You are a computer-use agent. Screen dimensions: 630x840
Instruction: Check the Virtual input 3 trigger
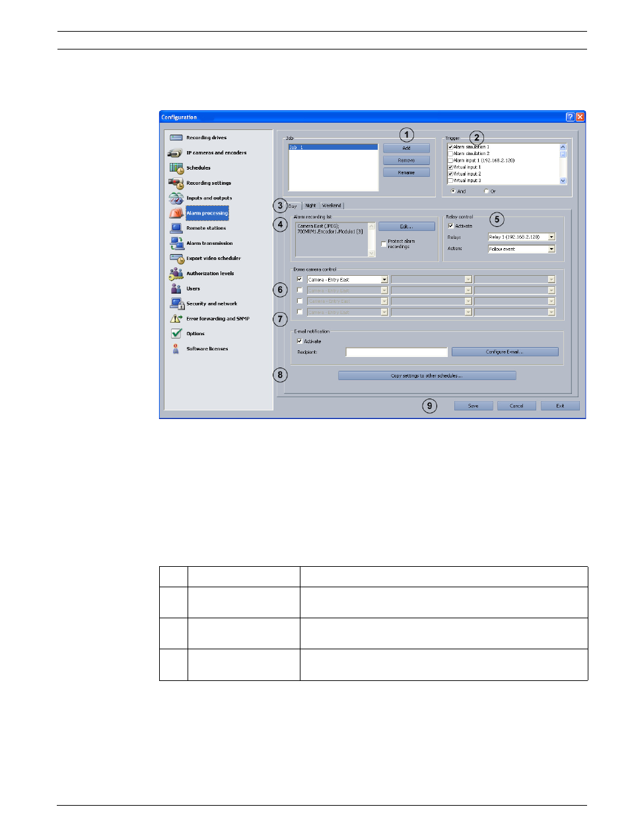tap(450, 181)
